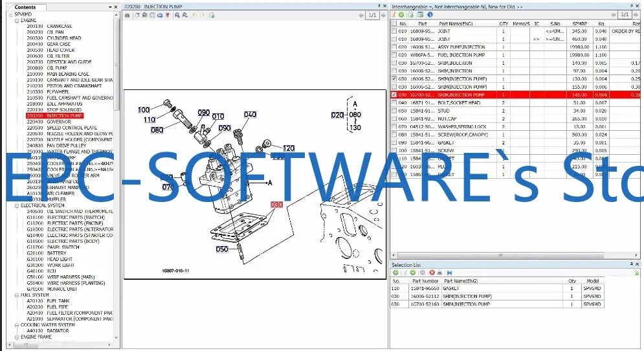The width and height of the screenshot is (644, 351).
Task: Select the hand pan tool in diagram toolbar
Action: click(x=138, y=15)
